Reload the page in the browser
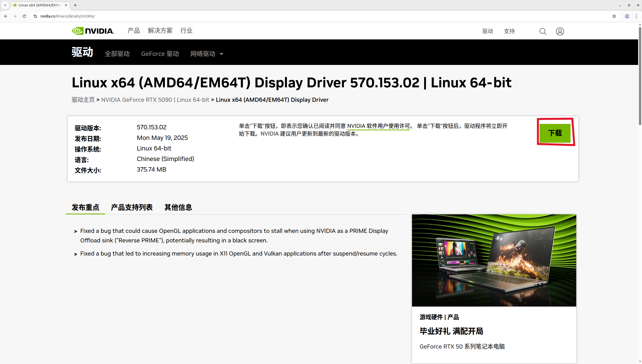The image size is (642, 364). (x=24, y=16)
